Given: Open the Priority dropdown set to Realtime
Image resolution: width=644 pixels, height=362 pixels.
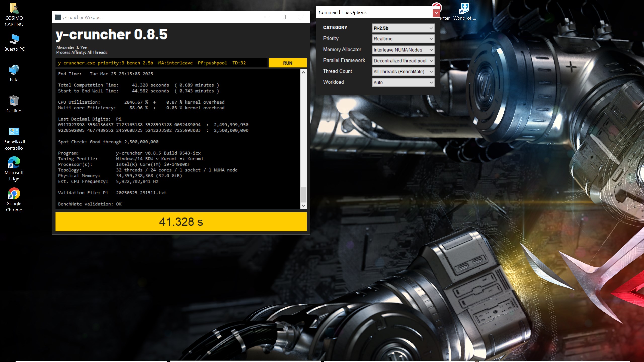Looking at the screenshot, I should click(x=403, y=39).
